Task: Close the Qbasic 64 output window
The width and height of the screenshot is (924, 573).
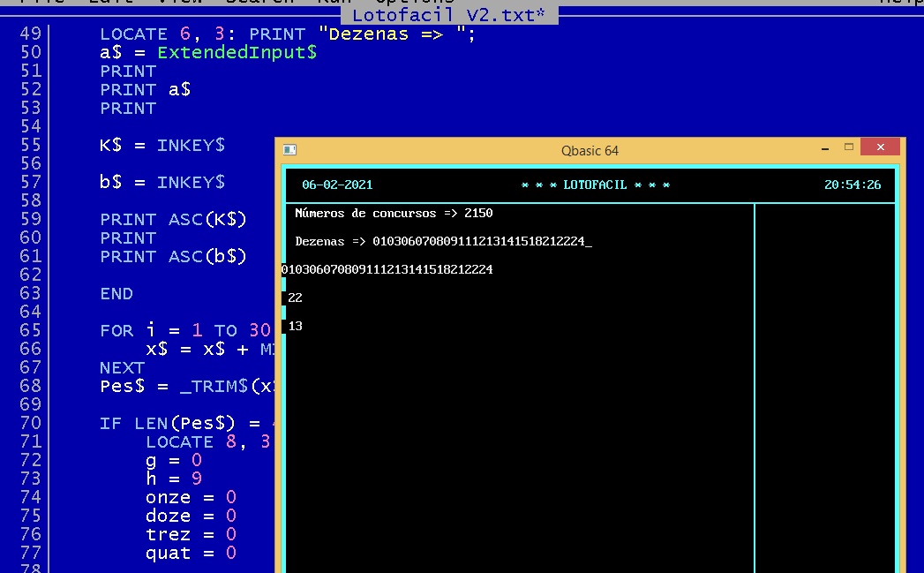Action: tap(879, 147)
